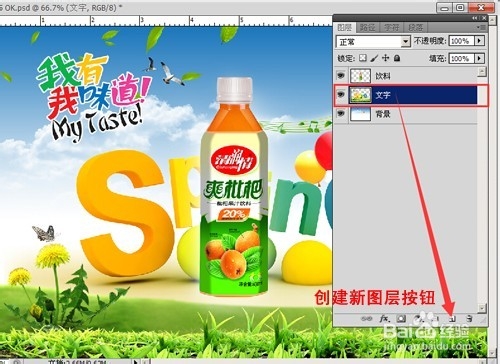Click the document title tab OK.psd
The image size is (500, 364).
coord(60,7)
